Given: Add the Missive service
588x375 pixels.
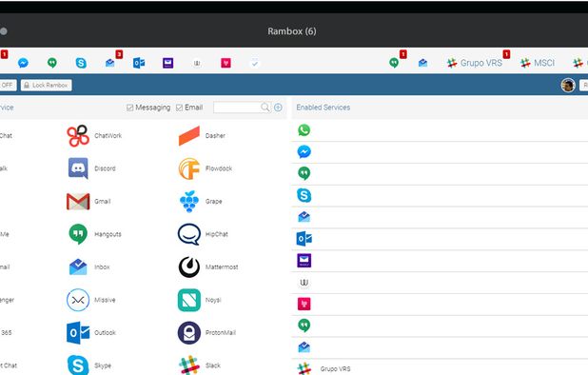Looking at the screenshot, I should click(x=91, y=300).
